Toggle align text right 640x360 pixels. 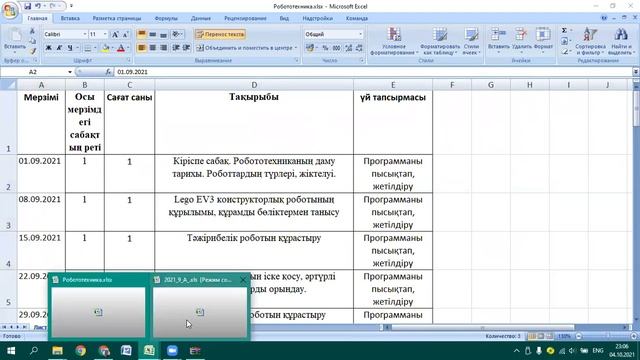point(163,48)
